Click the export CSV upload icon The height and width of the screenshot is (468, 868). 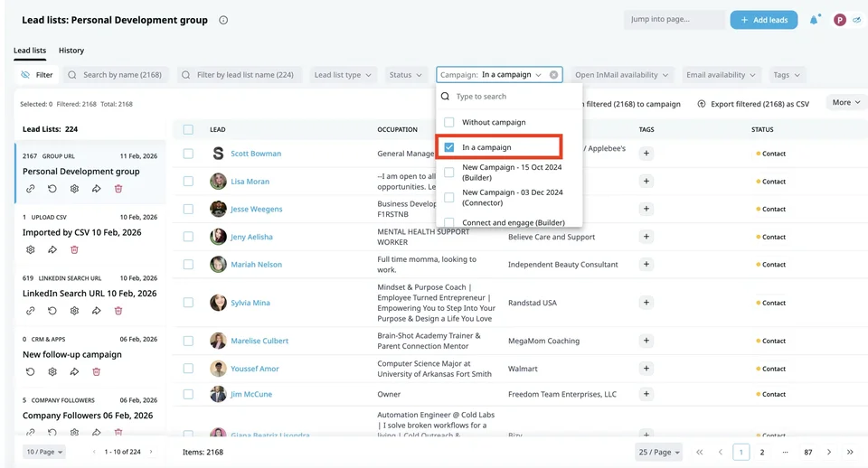click(x=702, y=104)
